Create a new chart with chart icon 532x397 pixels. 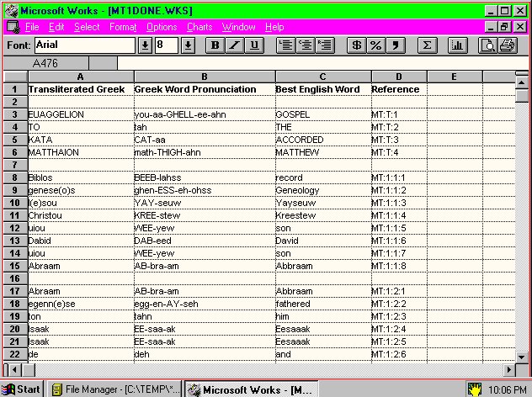coord(457,45)
